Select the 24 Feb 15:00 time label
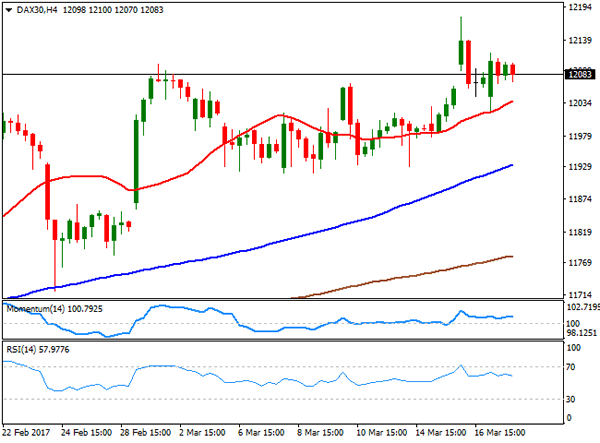 pos(86,433)
